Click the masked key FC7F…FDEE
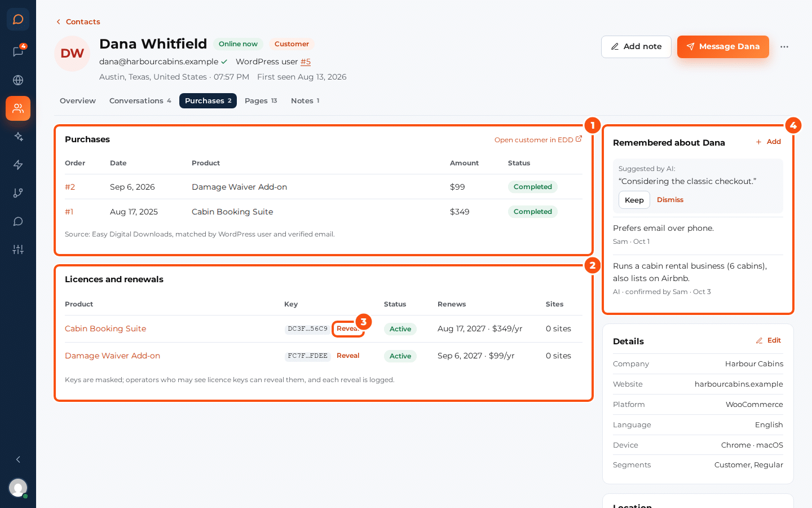Viewport: 812px width, 508px height. (307, 356)
